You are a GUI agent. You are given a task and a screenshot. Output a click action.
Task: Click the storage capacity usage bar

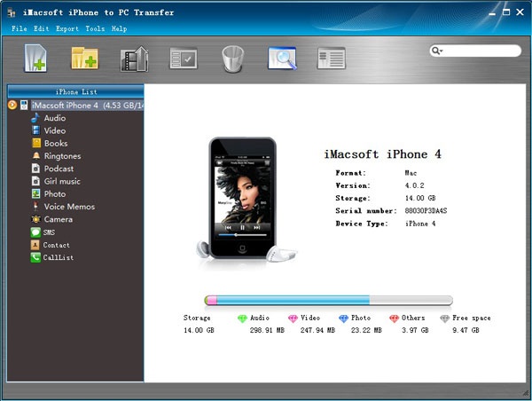click(328, 301)
